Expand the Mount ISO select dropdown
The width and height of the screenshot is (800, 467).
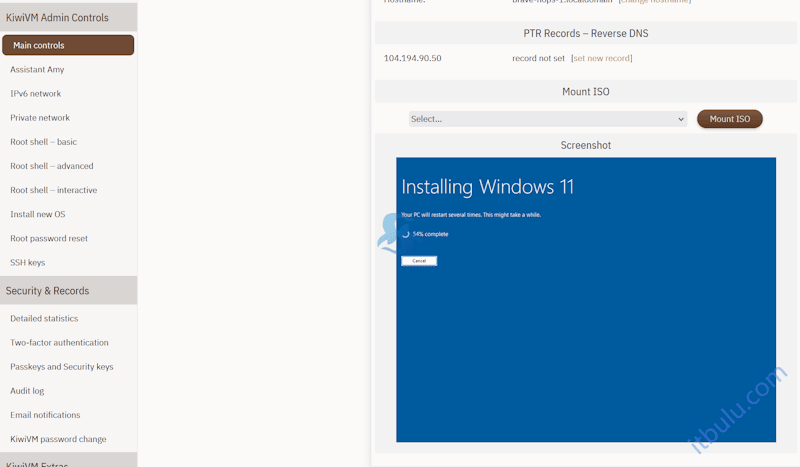[x=547, y=119]
